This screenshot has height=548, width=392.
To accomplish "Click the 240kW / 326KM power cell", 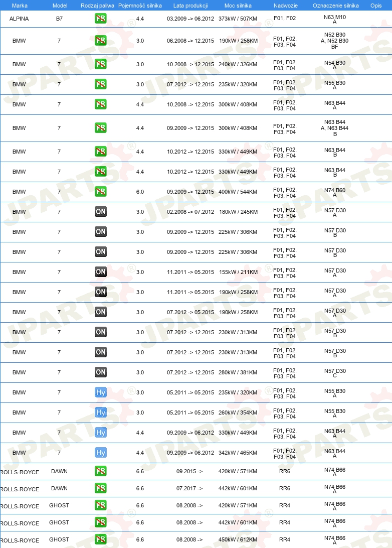I will coord(238,64).
